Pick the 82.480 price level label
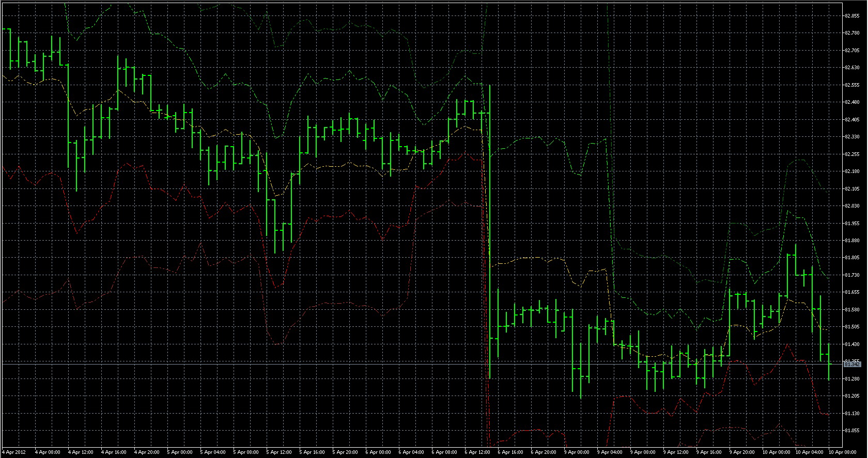The height and width of the screenshot is (458, 868). click(852, 102)
